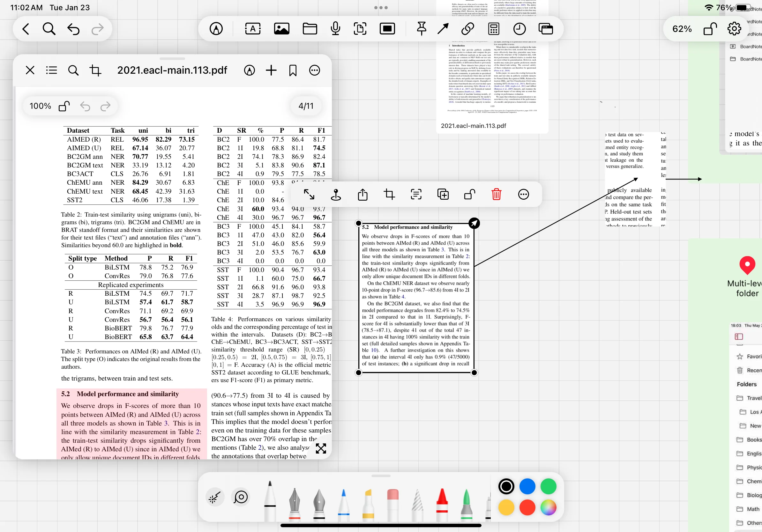
Task: Select the link tool icon
Action: click(x=467, y=29)
